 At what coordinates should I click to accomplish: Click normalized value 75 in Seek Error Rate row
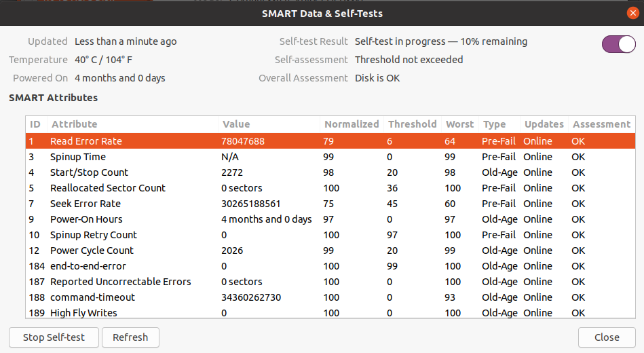328,204
